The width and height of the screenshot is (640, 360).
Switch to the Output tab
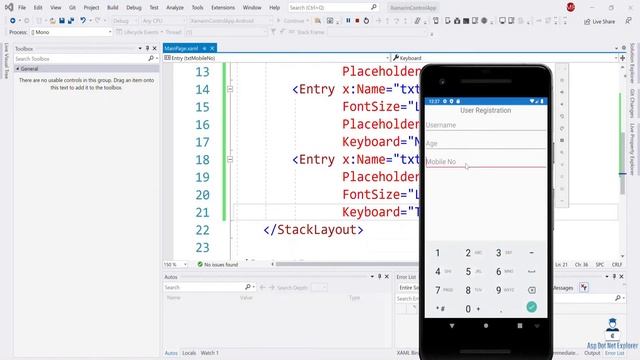(592, 353)
